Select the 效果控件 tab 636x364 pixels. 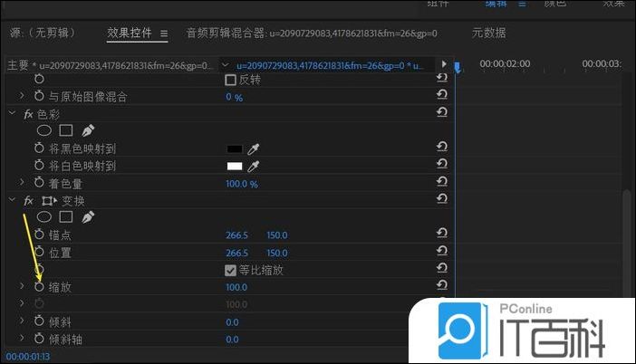tap(130, 33)
